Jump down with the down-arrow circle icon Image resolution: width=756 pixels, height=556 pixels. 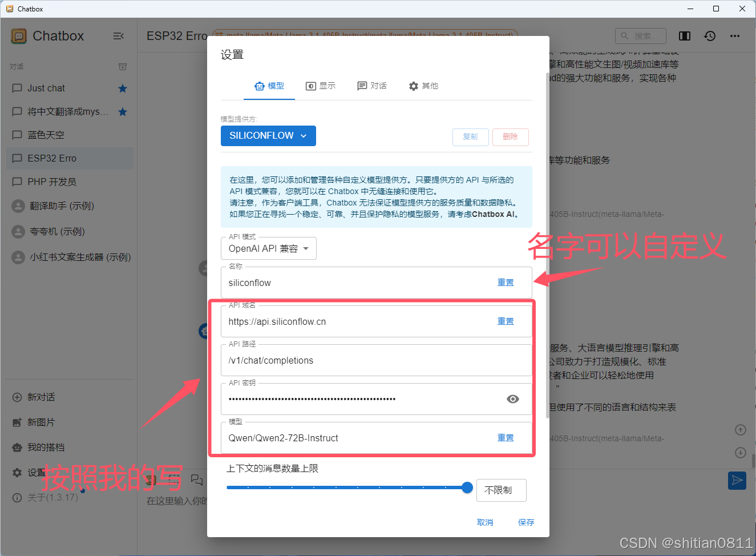pos(741,453)
